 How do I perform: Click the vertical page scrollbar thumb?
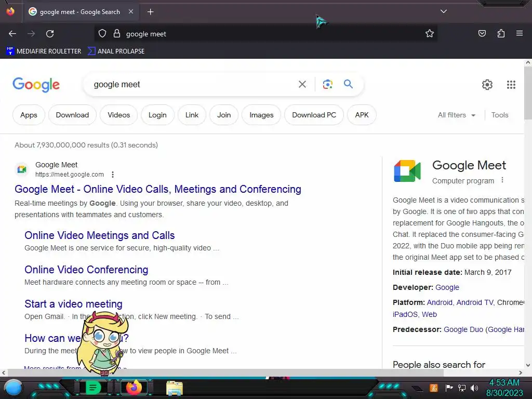point(528,93)
